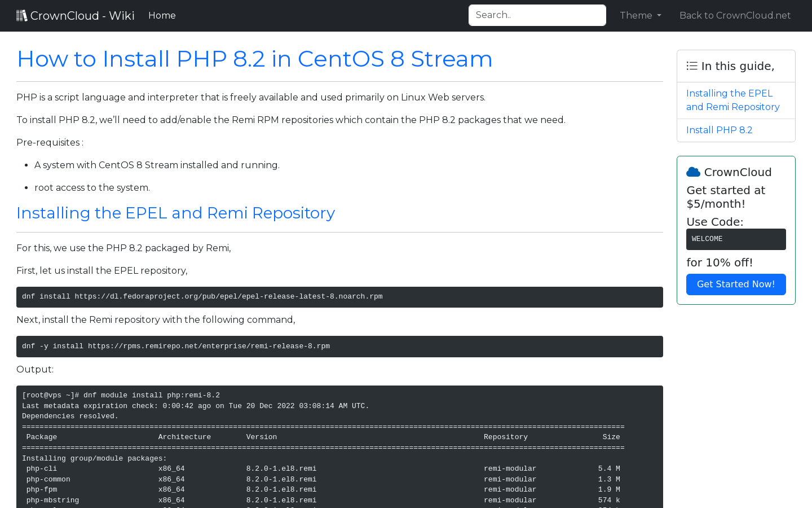Click the php-cli row in the output
This screenshot has width=812, height=508.
click(x=323, y=469)
